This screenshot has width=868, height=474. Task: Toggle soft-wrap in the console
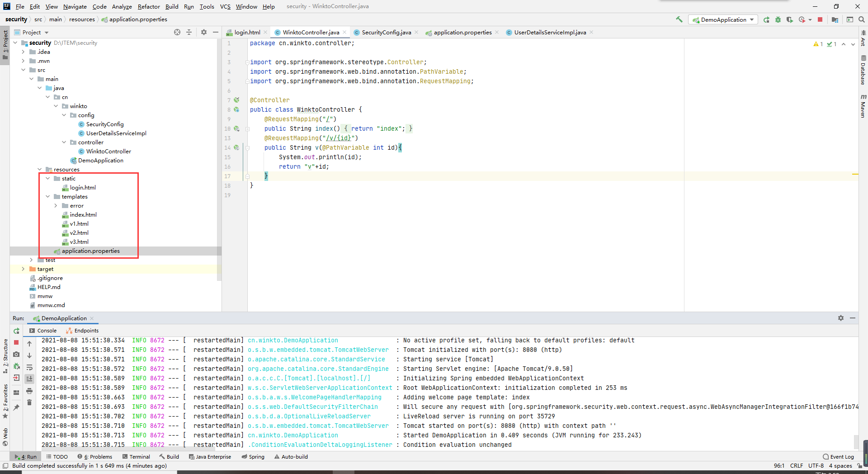tap(29, 367)
